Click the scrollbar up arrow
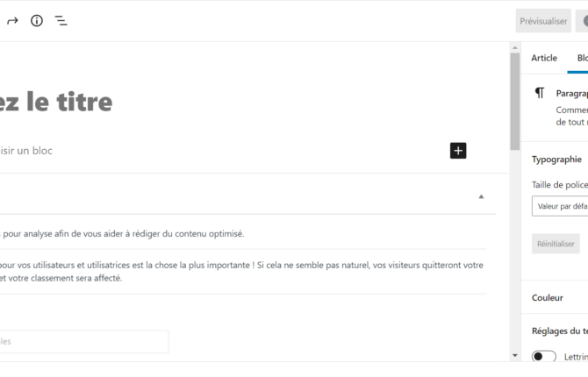Viewport: 588px width, 377px height. (x=515, y=48)
